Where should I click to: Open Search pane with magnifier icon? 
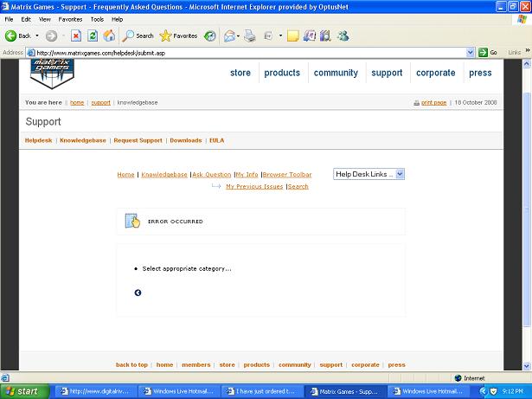[138, 35]
